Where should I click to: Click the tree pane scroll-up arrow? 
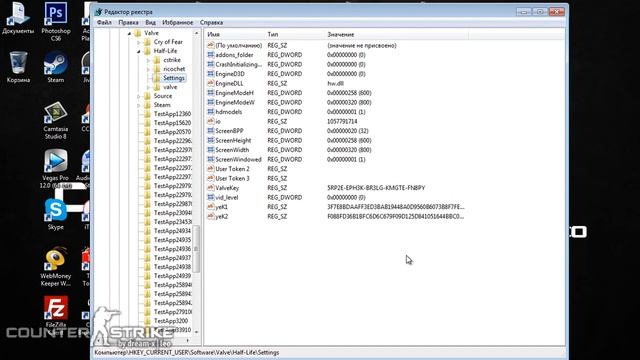[196, 33]
